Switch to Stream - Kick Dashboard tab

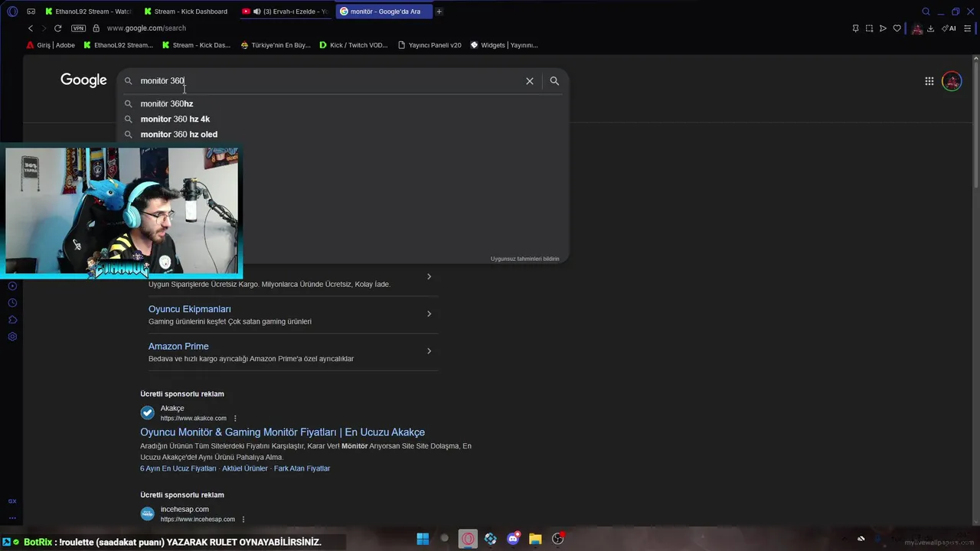coord(188,11)
